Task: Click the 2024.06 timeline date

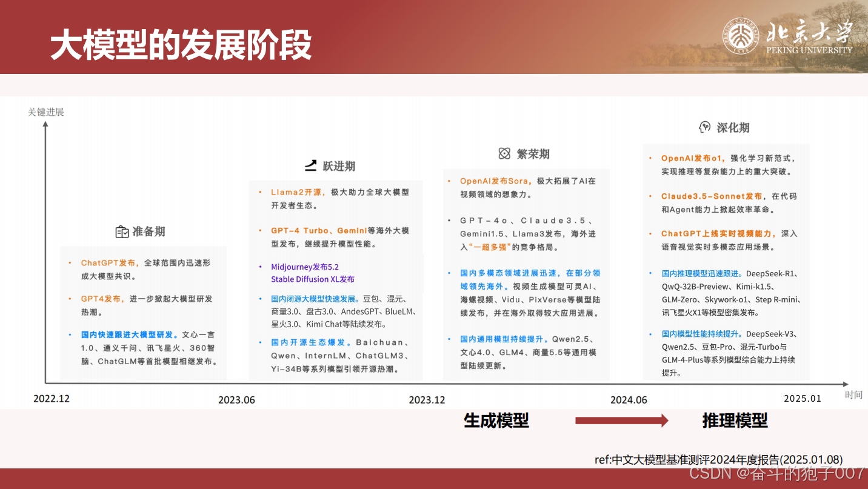Action: (x=629, y=400)
